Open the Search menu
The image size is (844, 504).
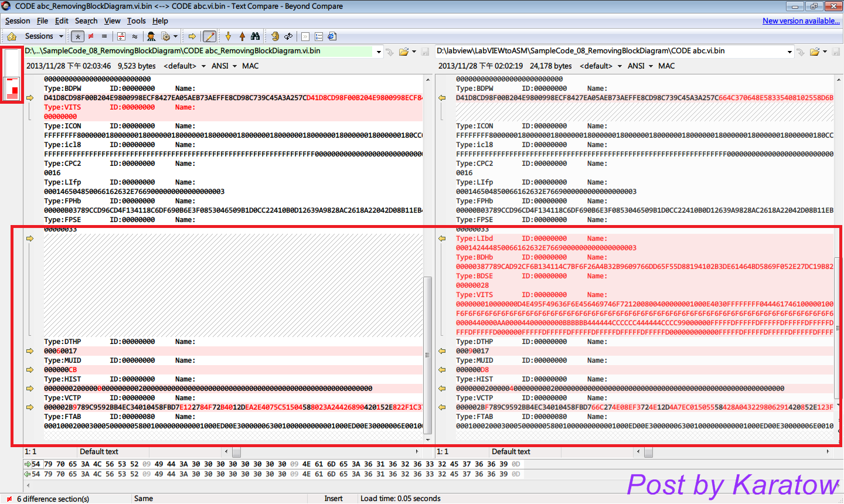(x=86, y=21)
